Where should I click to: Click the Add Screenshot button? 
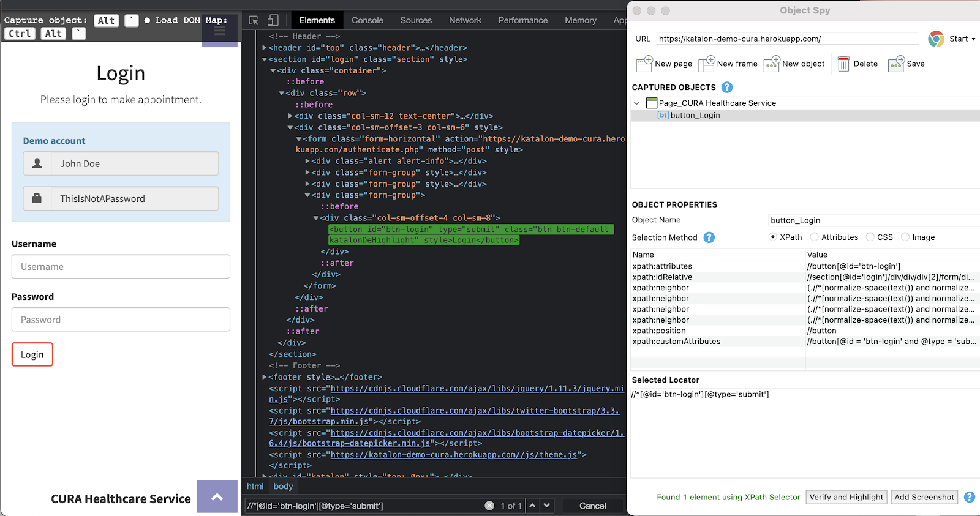pyautogui.click(x=924, y=497)
